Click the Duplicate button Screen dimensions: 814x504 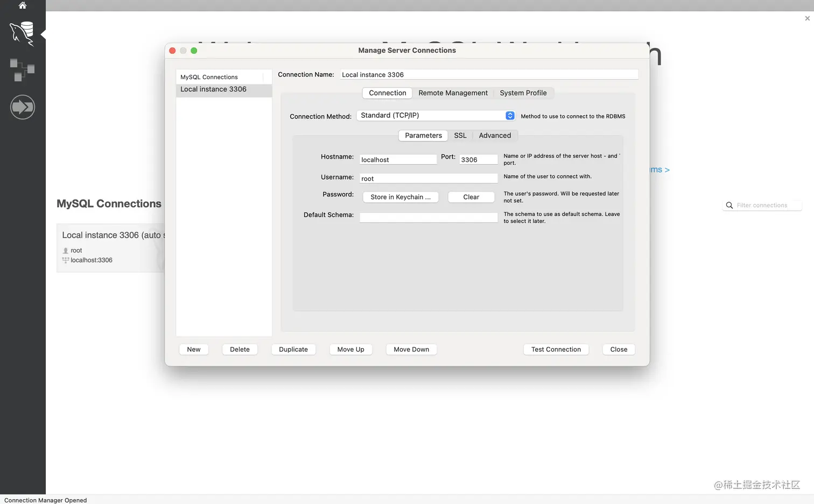[293, 350]
